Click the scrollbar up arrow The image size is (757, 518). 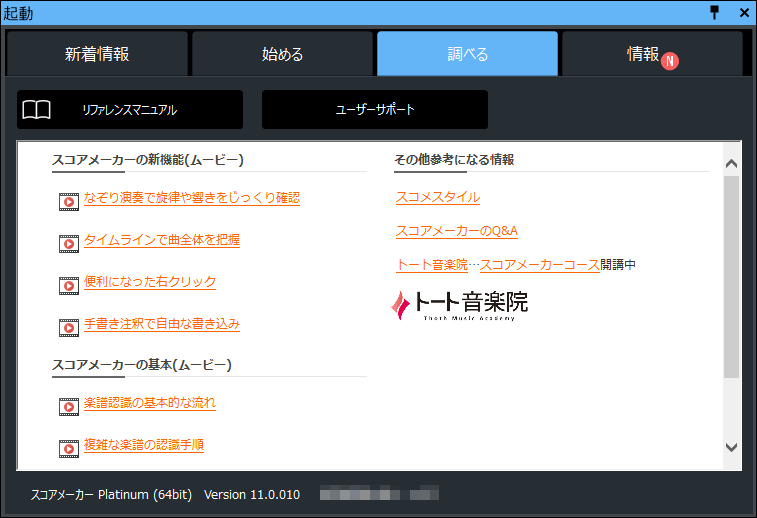click(x=731, y=163)
